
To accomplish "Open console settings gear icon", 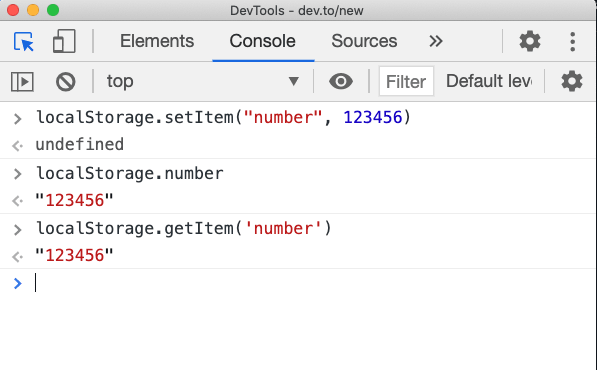I will (x=571, y=81).
